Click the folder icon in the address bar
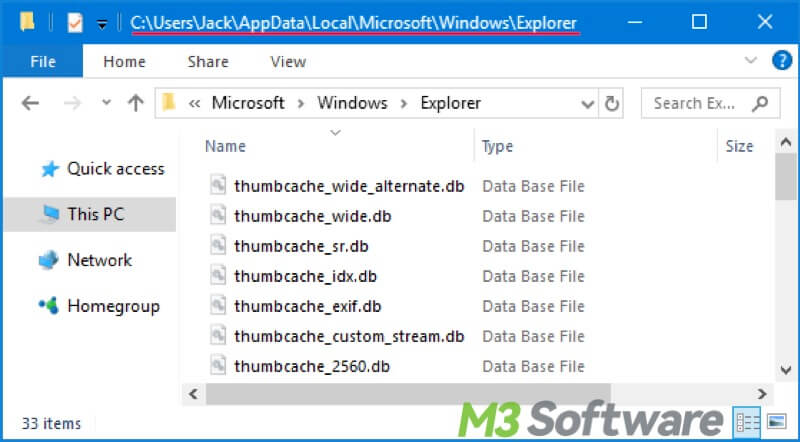Image resolution: width=800 pixels, height=442 pixels. point(169,102)
